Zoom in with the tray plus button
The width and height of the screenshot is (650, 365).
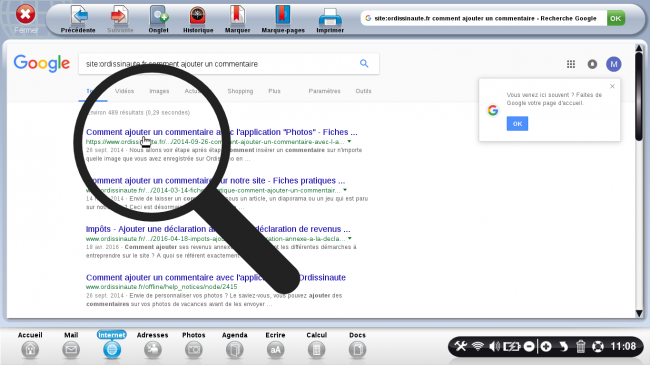(546, 346)
